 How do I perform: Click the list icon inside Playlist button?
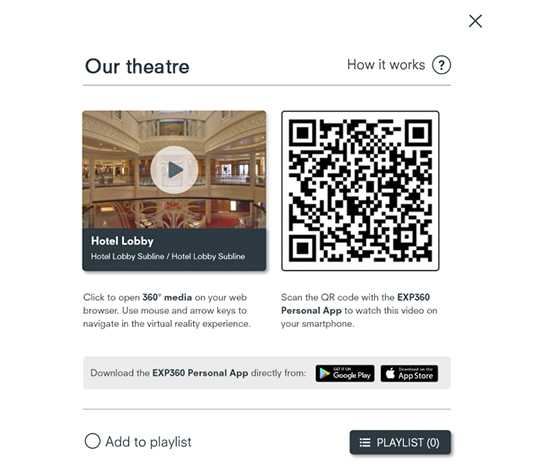pos(365,443)
